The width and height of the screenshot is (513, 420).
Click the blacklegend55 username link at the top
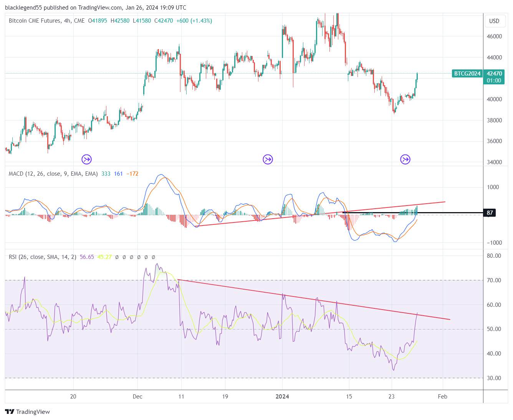[x=23, y=7]
